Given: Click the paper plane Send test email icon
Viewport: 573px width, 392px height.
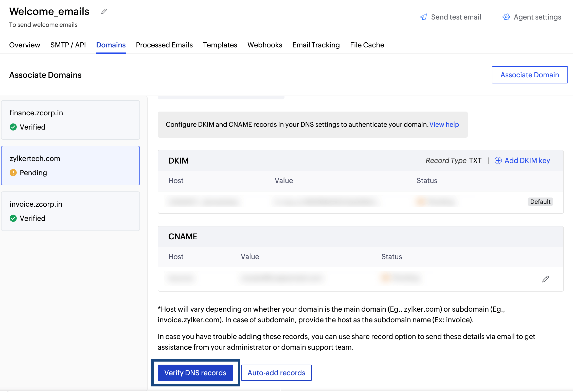Looking at the screenshot, I should point(423,17).
